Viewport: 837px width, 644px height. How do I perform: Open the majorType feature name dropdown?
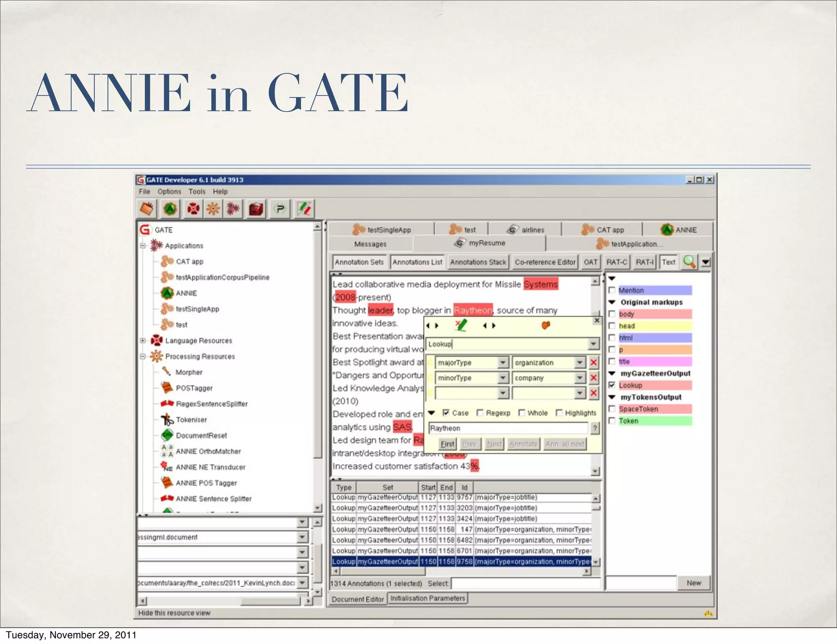coord(503,362)
